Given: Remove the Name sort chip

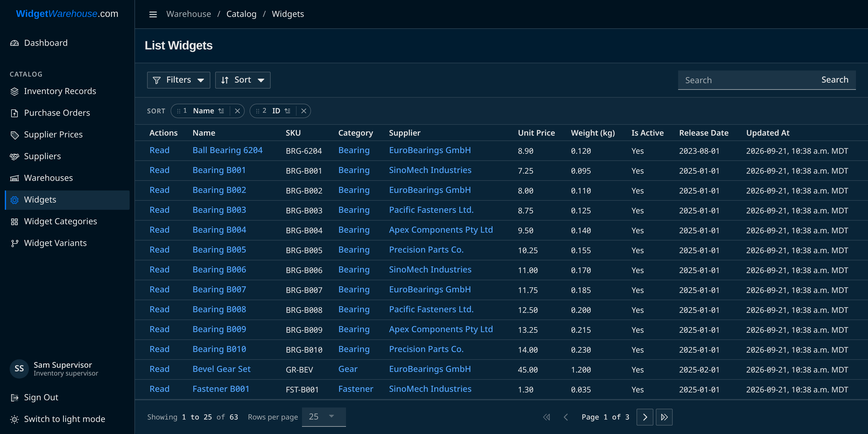Looking at the screenshot, I should coord(237,111).
